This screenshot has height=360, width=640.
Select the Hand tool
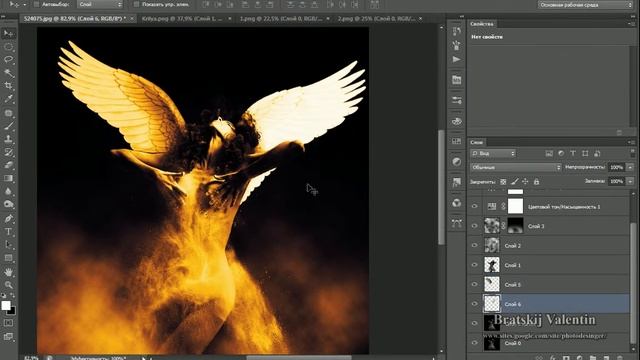pyautogui.click(x=8, y=272)
